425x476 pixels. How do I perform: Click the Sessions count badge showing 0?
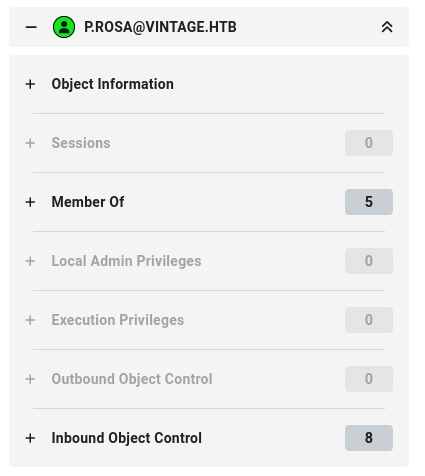(x=369, y=143)
